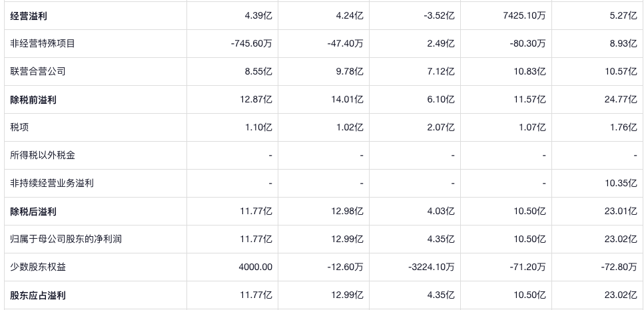Select the 所得税以外税金 row label

click(43, 156)
